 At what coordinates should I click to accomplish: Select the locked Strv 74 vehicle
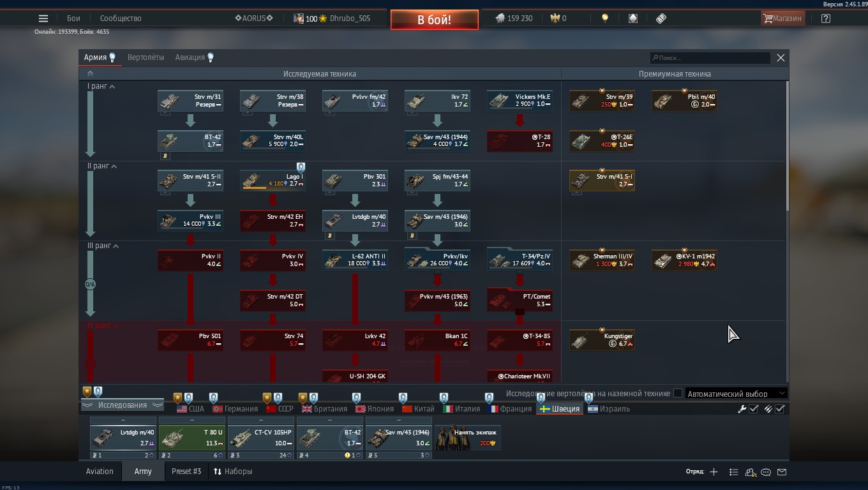click(x=273, y=340)
